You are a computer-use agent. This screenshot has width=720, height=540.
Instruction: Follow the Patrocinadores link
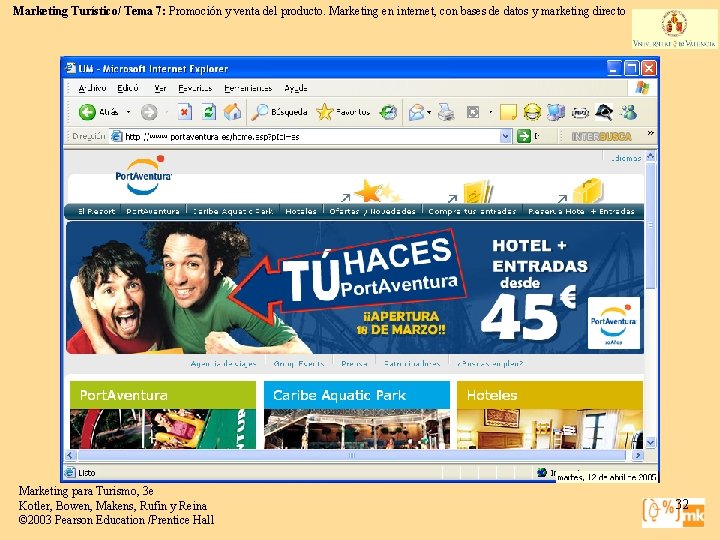412,364
